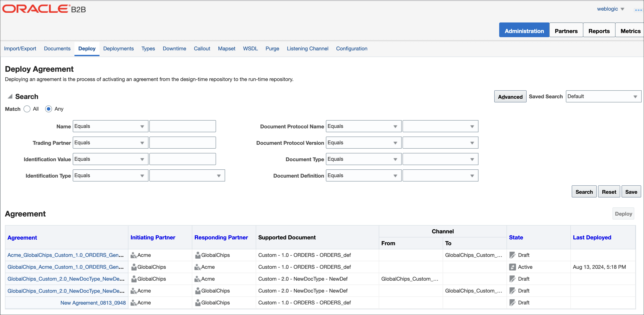Click the Identification Value input field
The width and height of the screenshot is (644, 315).
pyautogui.click(x=183, y=159)
